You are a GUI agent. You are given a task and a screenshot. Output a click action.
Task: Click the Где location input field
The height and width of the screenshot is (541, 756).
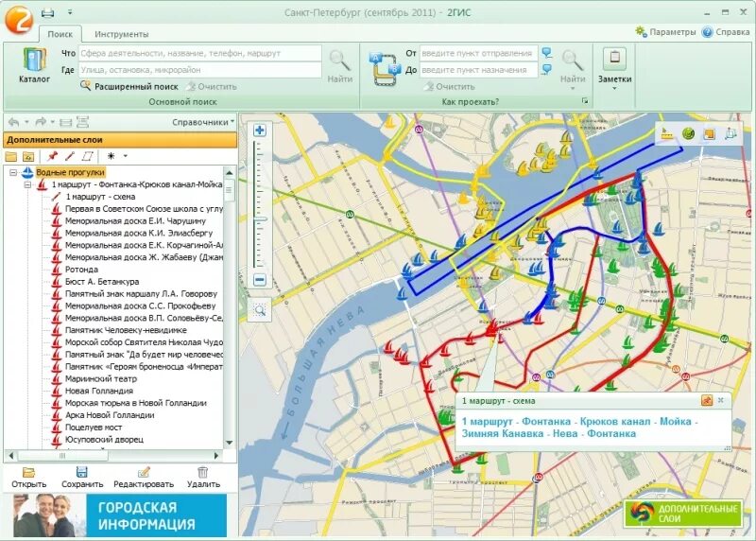pos(200,70)
